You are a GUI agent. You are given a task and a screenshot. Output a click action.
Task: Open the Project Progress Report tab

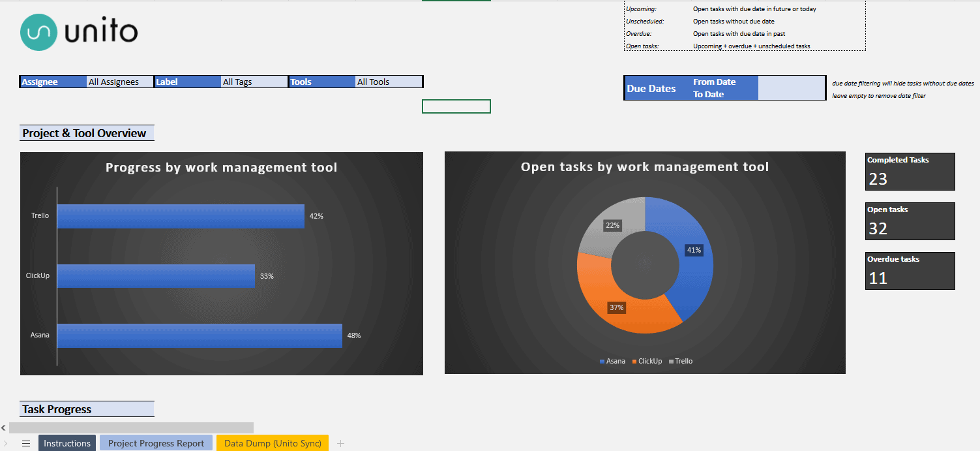pyautogui.click(x=156, y=443)
